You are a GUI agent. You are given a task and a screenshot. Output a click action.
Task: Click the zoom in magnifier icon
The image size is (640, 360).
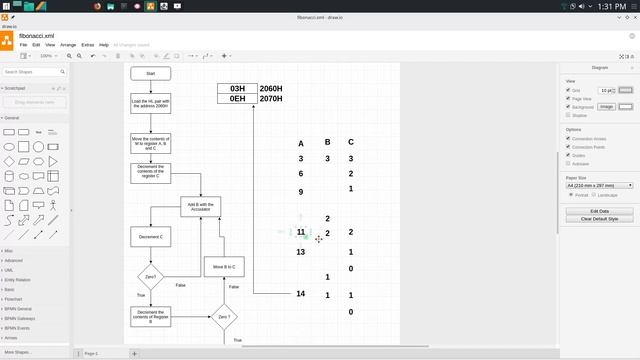pos(69,56)
